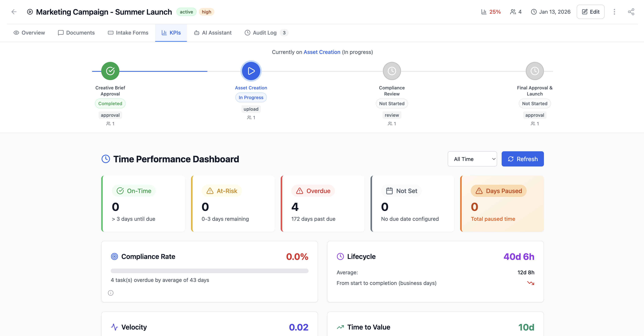Switch to the Overview tab

(29, 33)
